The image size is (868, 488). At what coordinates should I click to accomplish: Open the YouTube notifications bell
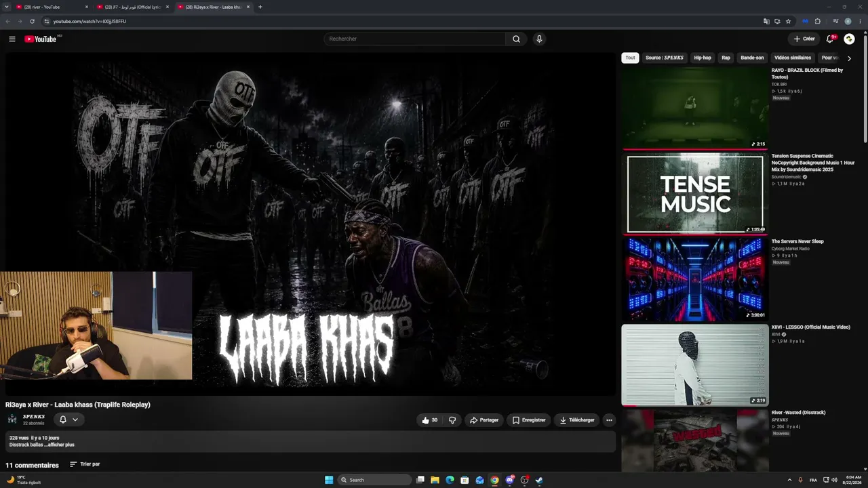830,39
